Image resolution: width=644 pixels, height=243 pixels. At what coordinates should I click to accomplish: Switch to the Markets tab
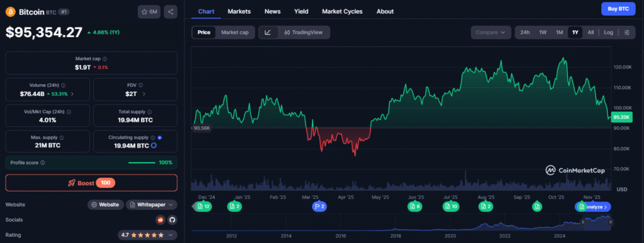(x=239, y=11)
